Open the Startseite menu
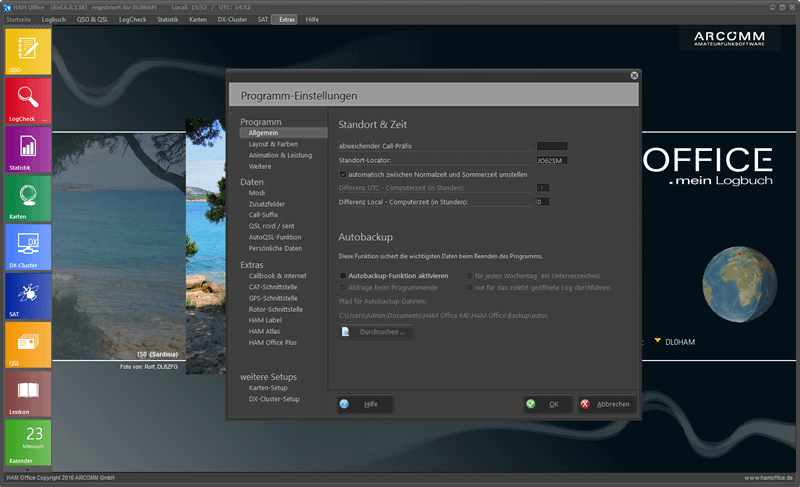This screenshot has width=800, height=487. pyautogui.click(x=19, y=19)
